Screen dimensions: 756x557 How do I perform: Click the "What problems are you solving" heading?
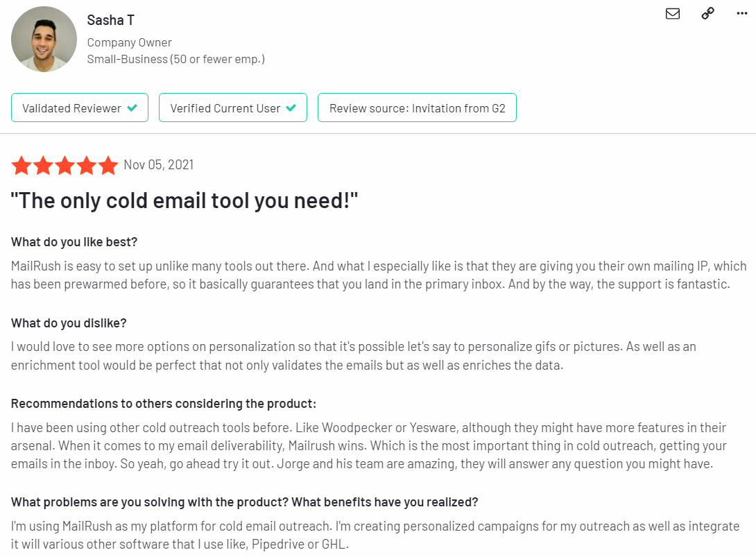pyautogui.click(x=244, y=502)
